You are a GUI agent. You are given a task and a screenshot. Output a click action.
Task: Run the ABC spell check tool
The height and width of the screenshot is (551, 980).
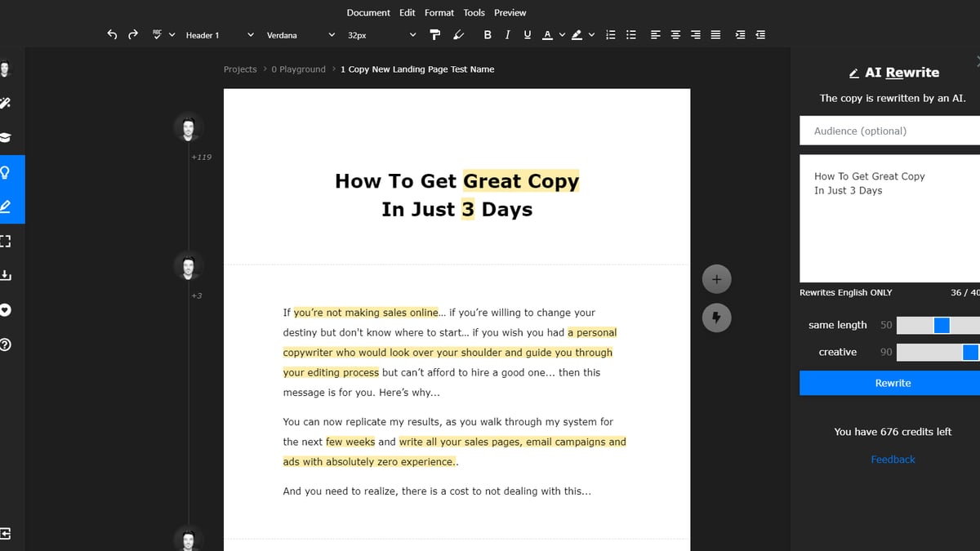pyautogui.click(x=157, y=35)
